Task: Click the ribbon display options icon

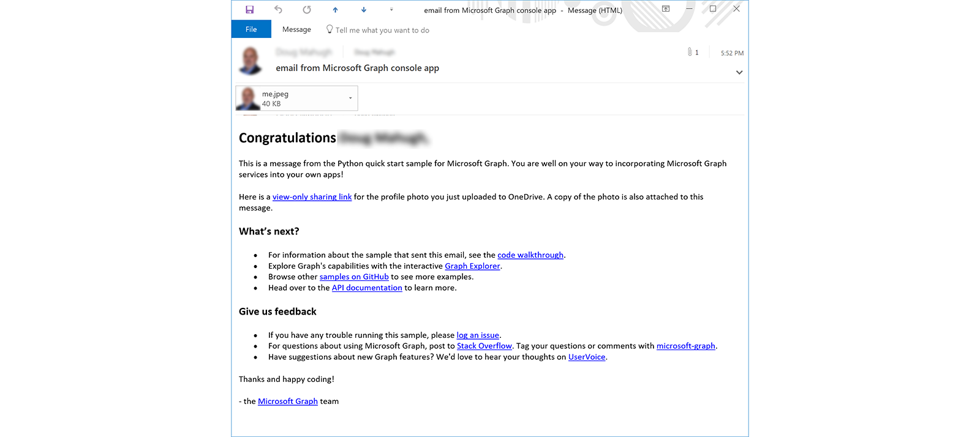Action: point(666,9)
